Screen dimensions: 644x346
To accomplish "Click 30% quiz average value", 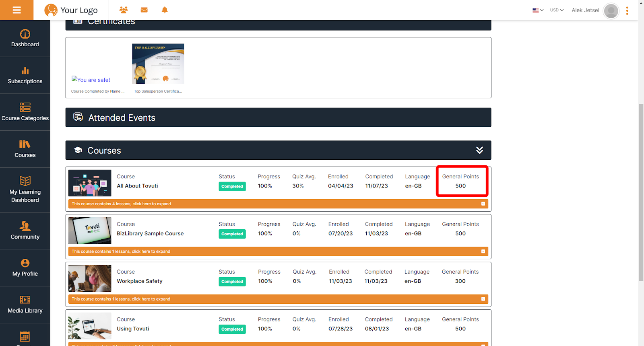I will coord(298,186).
